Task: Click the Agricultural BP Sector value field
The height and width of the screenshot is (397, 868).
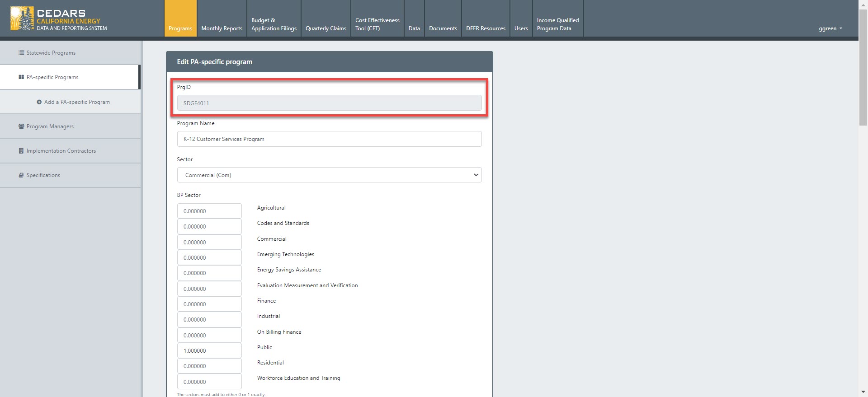Action: [209, 211]
